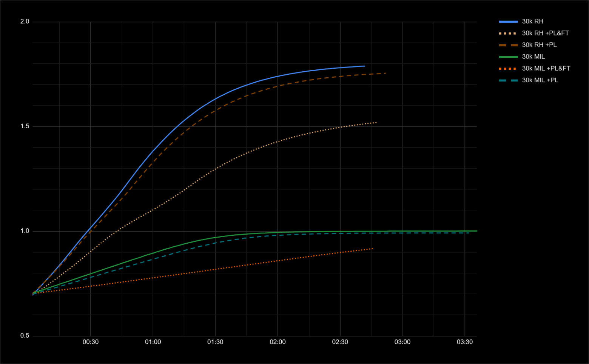Click the dotted 30k RH +PL&FT legend marker
Screen dimensions: 589x364
[508, 34]
